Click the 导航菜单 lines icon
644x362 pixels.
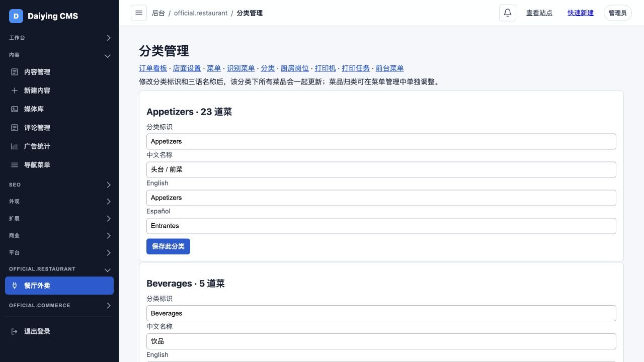click(x=15, y=165)
